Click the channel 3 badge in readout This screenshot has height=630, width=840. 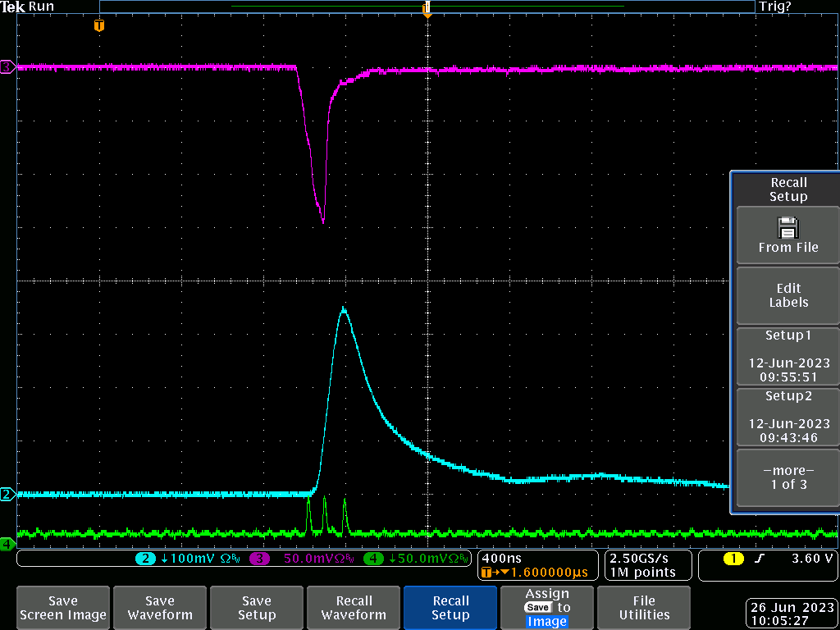(261, 559)
